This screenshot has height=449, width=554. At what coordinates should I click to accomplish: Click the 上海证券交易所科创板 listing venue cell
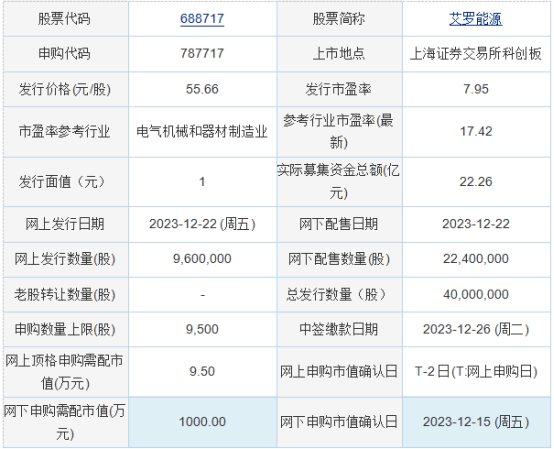(476, 54)
